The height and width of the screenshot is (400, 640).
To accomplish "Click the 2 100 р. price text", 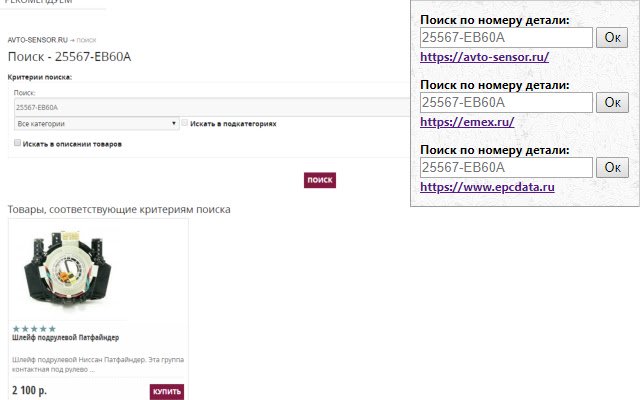I will click(29, 390).
